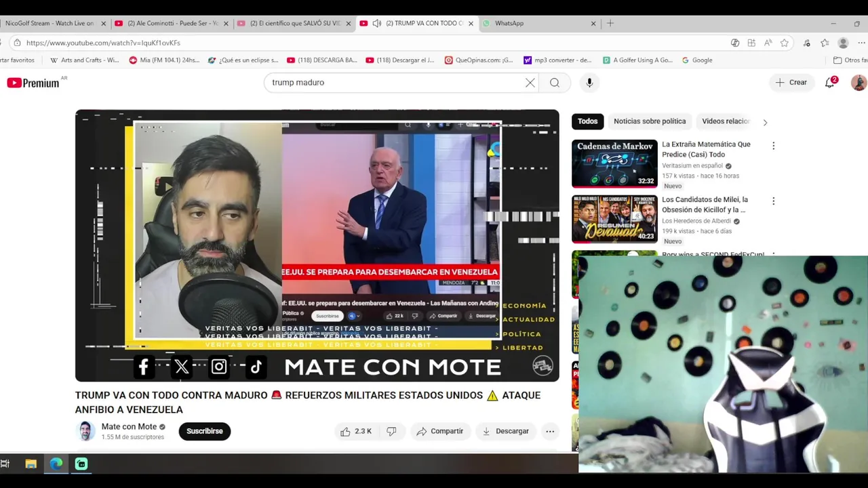Close the WhatsApp tab
The height and width of the screenshot is (488, 868).
tap(593, 23)
